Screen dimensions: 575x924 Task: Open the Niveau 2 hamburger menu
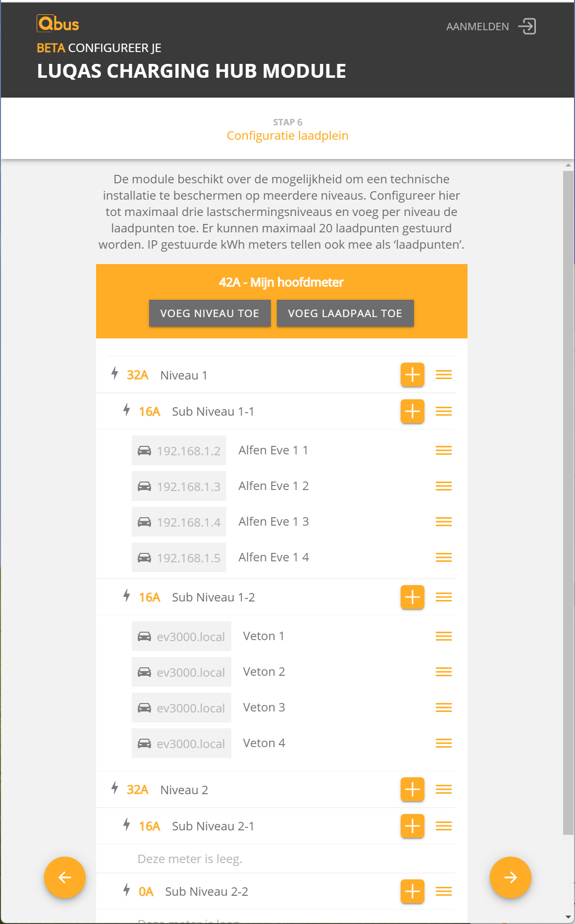[x=444, y=789]
